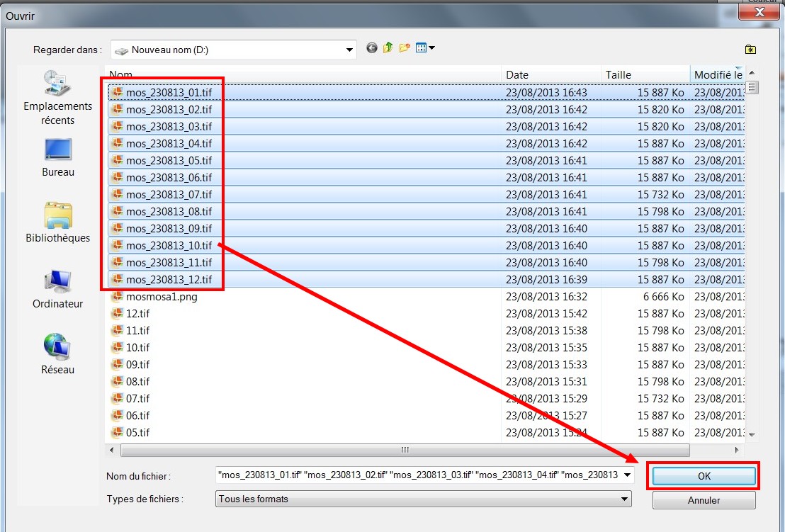Select file mos_230813_01.tif
Image resolution: width=785 pixels, height=532 pixels.
pos(169,93)
